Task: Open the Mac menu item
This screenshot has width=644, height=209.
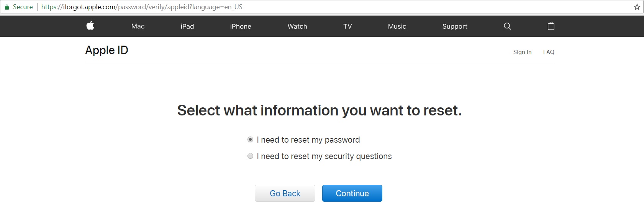Action: click(138, 26)
